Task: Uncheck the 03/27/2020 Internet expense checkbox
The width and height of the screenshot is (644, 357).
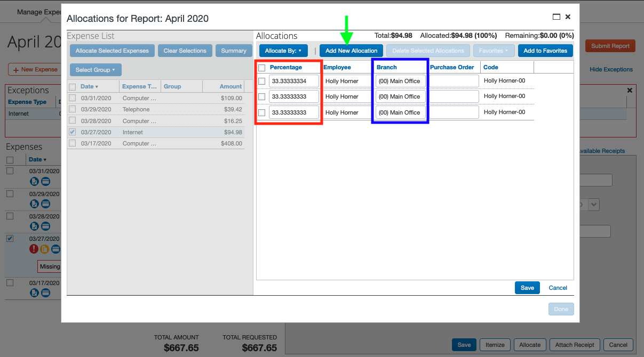Action: 72,132
